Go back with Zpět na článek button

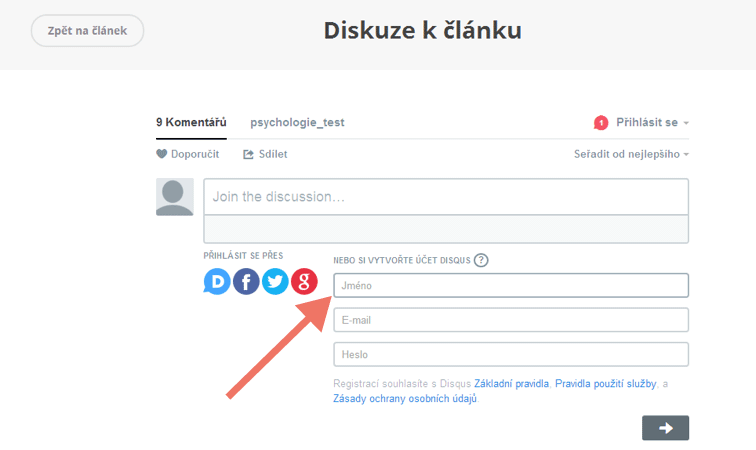tap(87, 30)
